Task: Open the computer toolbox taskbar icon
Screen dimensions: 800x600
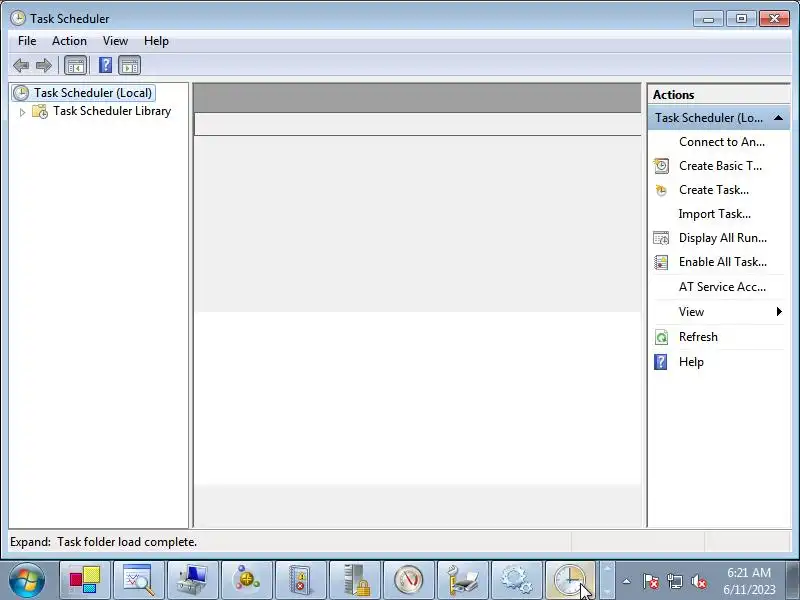Action: [x=192, y=581]
